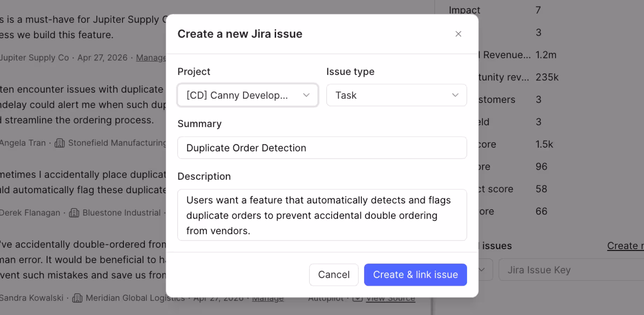The height and width of the screenshot is (315, 644).
Task: Click company icon beside Stonefield Manufacturing
Action: [x=59, y=143]
